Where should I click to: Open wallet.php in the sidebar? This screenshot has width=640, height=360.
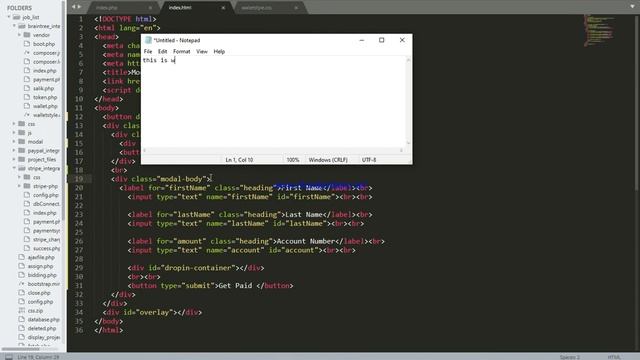pyautogui.click(x=45, y=106)
